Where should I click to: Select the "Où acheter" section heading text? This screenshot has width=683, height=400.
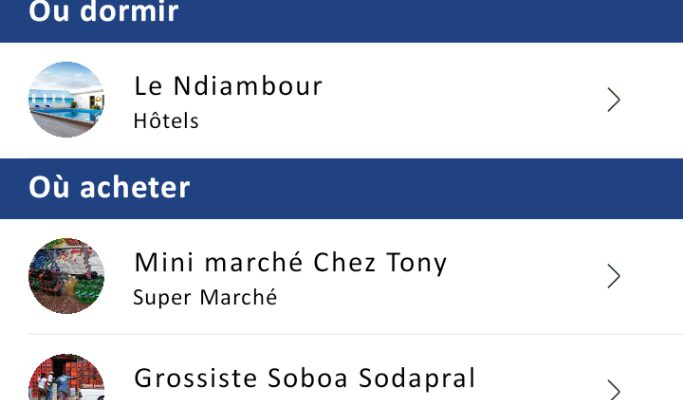point(109,187)
